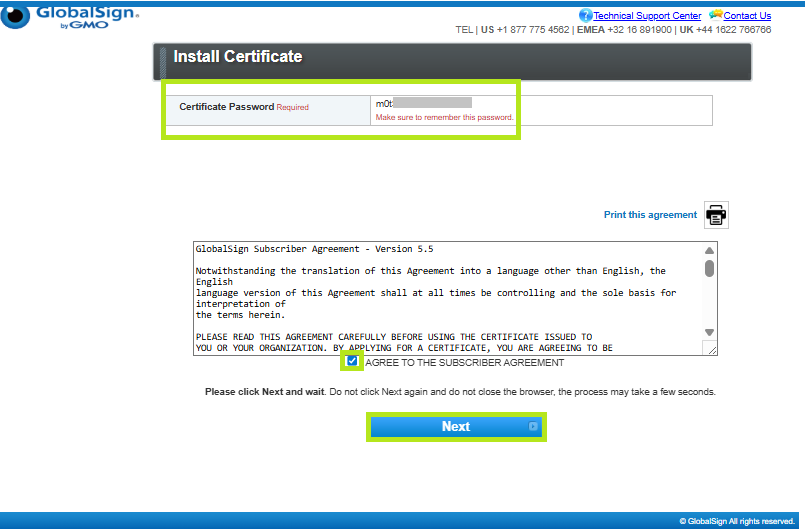Click the agreement textarea resize handle
Viewport: 805px width, 529px height.
[712, 350]
